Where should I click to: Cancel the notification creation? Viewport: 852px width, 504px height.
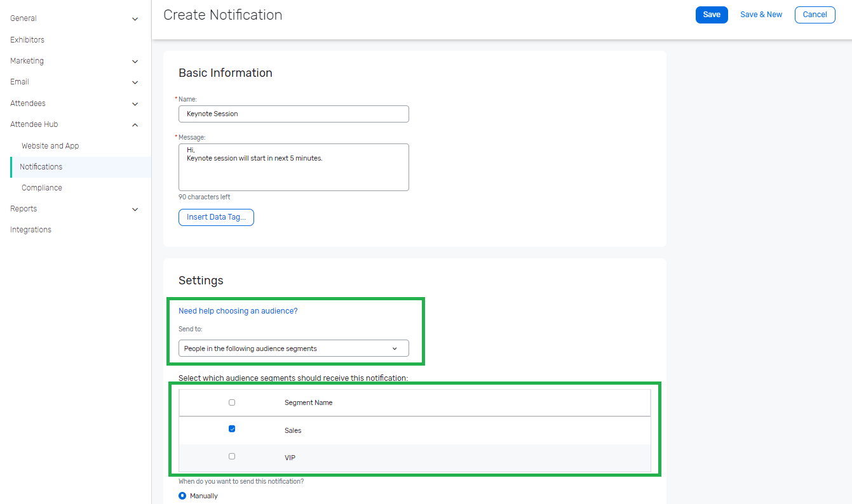pos(815,15)
